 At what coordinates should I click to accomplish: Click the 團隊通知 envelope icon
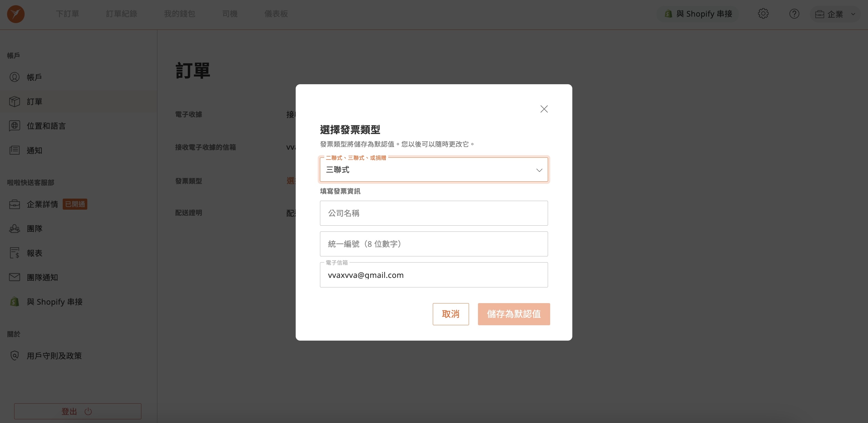click(x=14, y=277)
